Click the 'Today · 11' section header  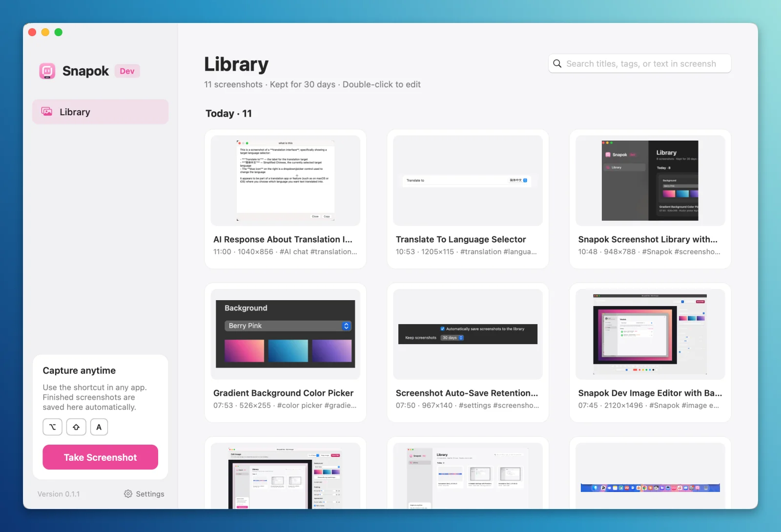click(228, 113)
